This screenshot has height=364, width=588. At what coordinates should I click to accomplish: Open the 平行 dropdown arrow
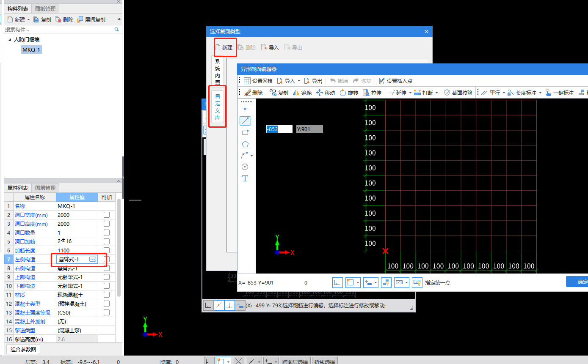[x=504, y=93]
